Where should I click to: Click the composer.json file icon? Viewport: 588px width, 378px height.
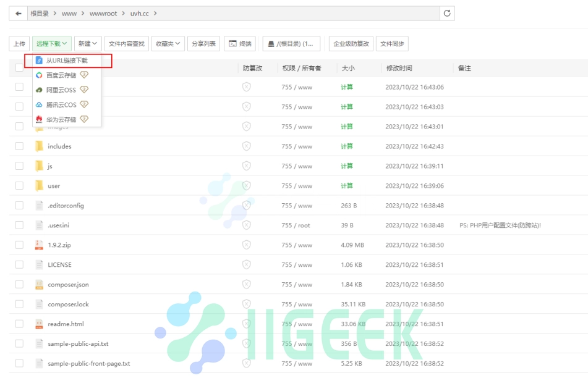click(x=39, y=285)
